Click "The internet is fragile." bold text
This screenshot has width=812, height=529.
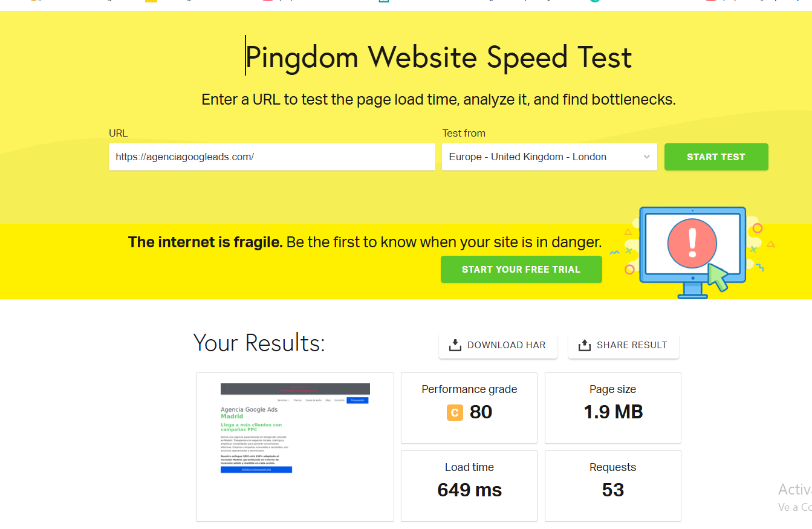(206, 242)
